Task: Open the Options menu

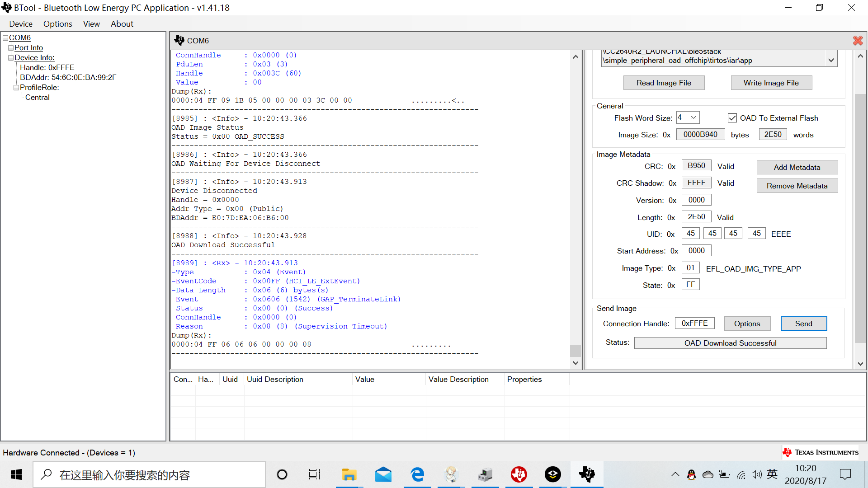Action: pyautogui.click(x=57, y=24)
